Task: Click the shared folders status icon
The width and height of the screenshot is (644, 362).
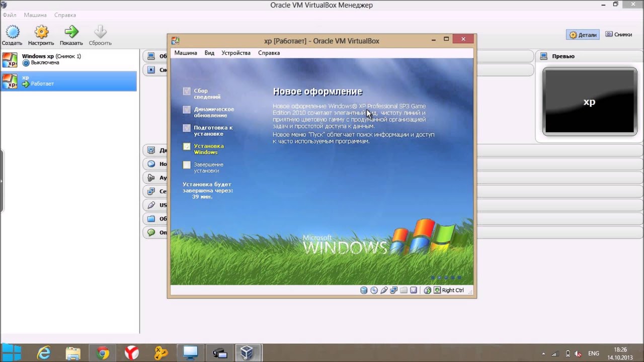Action: click(404, 290)
